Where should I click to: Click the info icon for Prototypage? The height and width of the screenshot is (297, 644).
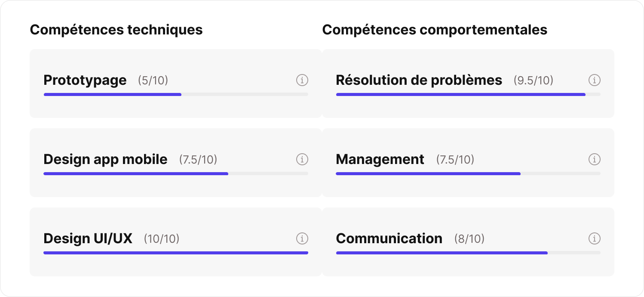[302, 80]
